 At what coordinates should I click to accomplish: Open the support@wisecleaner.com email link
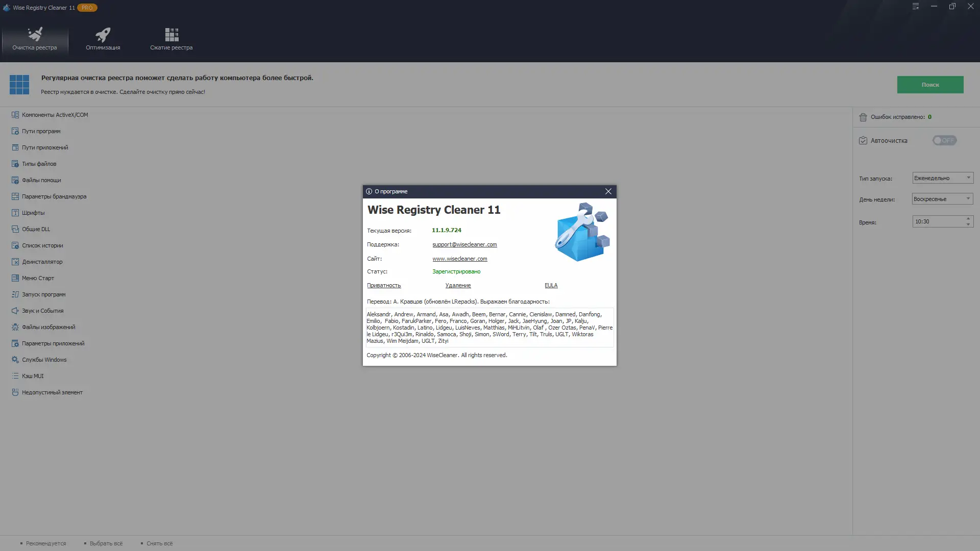(x=464, y=244)
